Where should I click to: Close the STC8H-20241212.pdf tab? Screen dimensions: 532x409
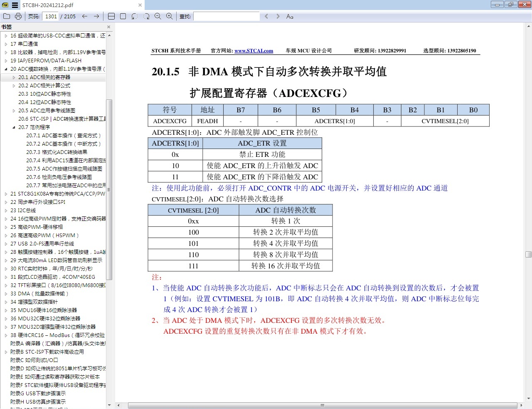click(140, 5)
